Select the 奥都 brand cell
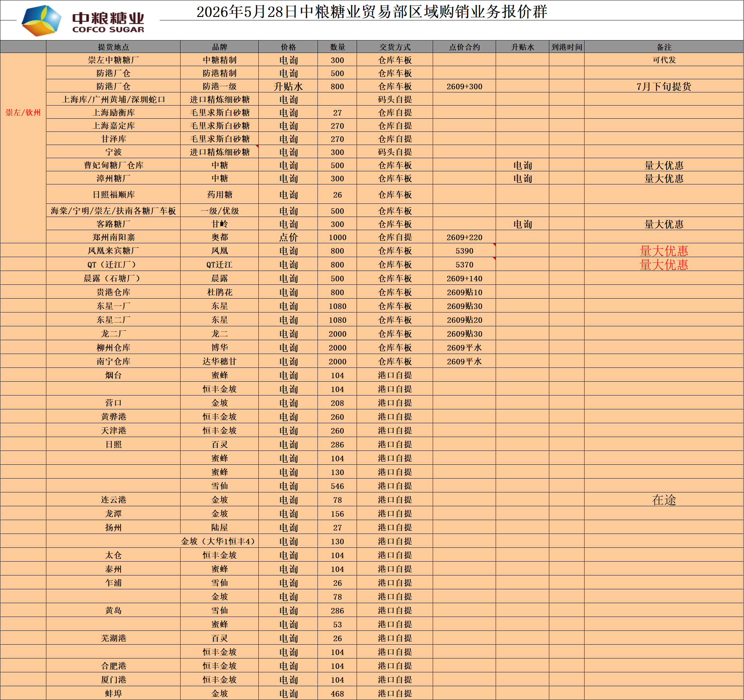 tap(219, 237)
